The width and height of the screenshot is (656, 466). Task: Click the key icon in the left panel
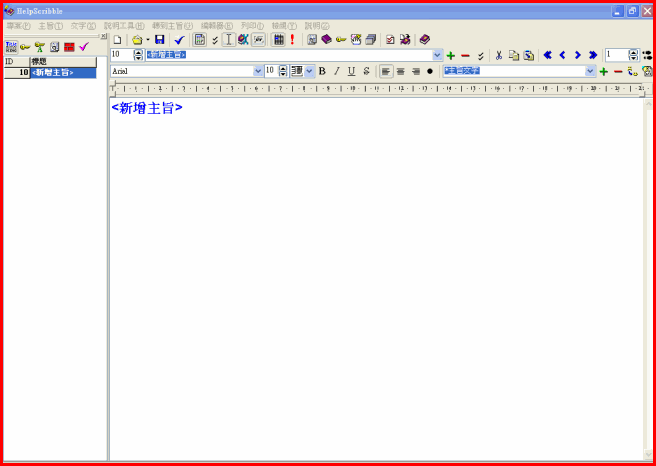click(25, 47)
